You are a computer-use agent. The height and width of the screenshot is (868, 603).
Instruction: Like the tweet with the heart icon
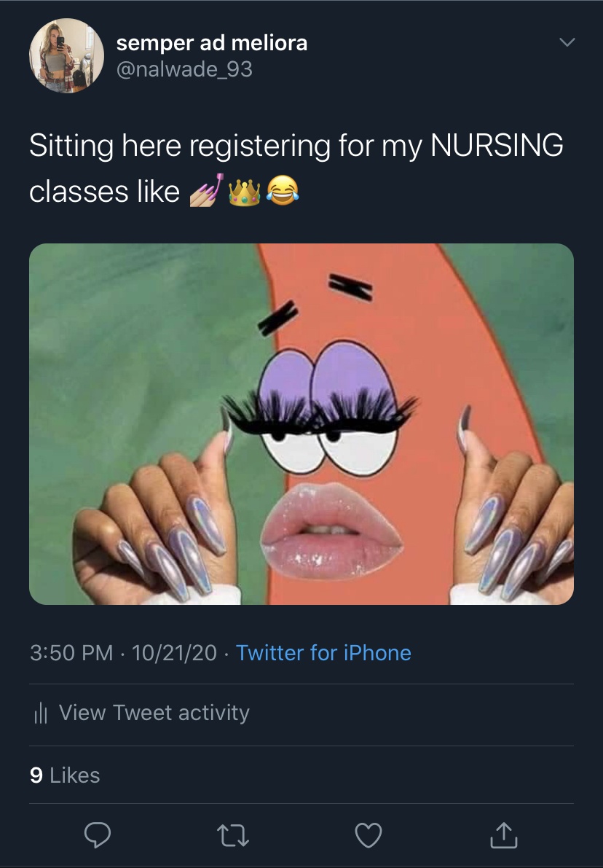(x=368, y=835)
